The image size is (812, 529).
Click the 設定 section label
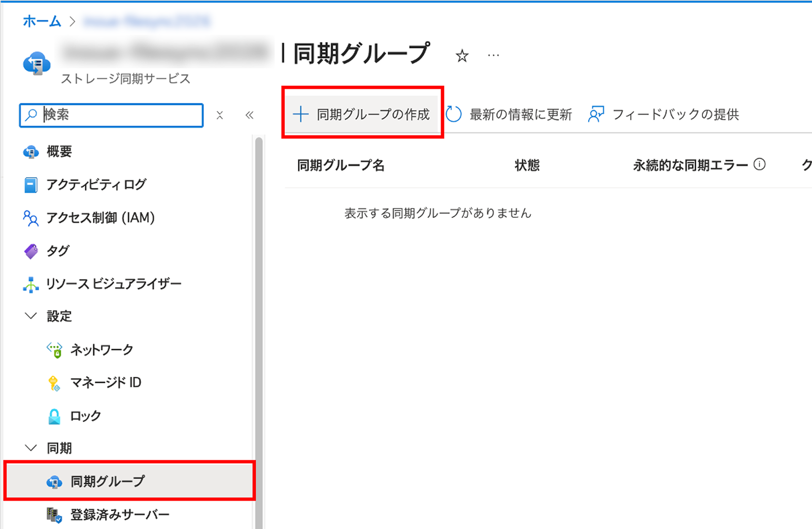(x=59, y=316)
